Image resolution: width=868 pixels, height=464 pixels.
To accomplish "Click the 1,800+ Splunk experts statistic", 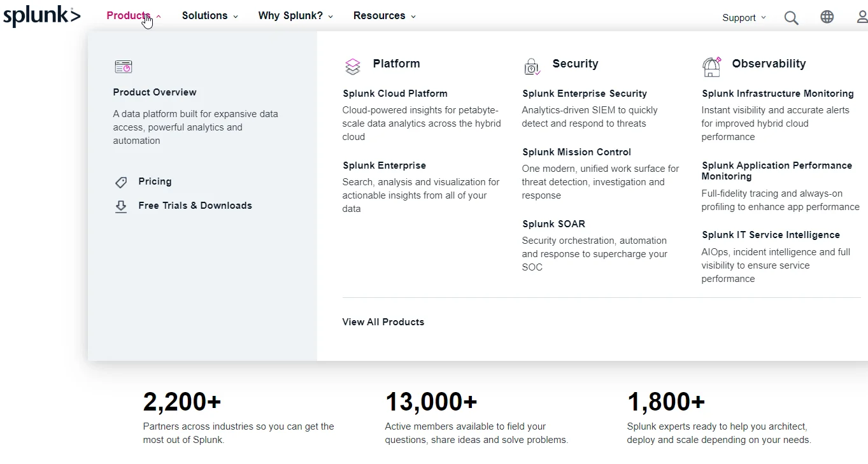I will [x=666, y=402].
